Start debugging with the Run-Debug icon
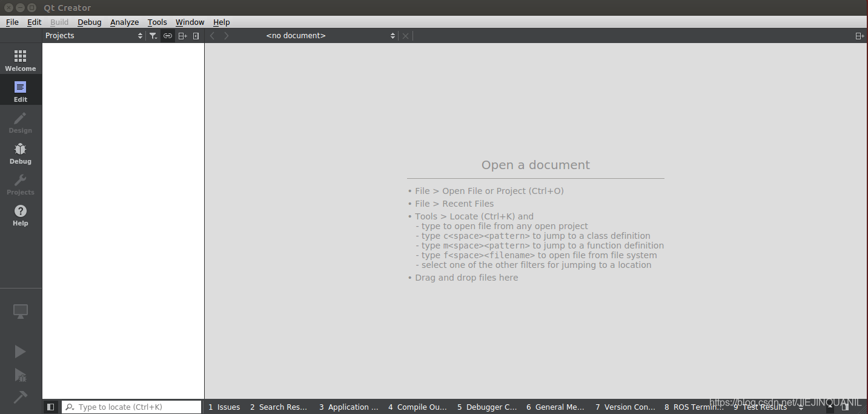Image resolution: width=868 pixels, height=414 pixels. (x=21, y=375)
